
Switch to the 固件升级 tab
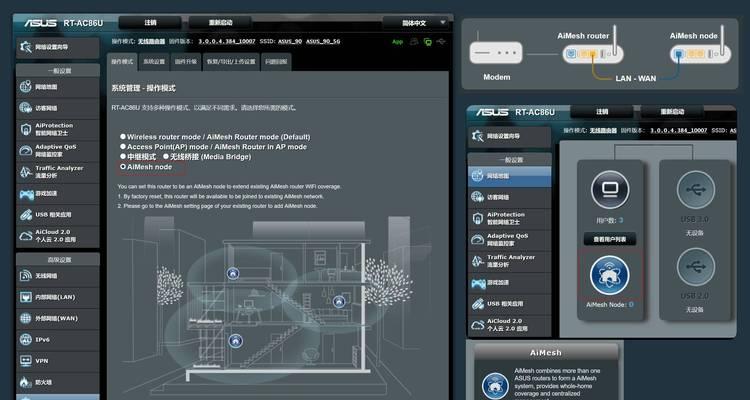[186, 62]
